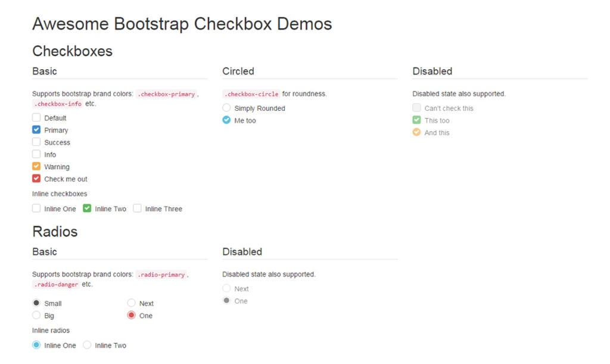
Task: Deselect the Small radio button
Action: point(36,303)
